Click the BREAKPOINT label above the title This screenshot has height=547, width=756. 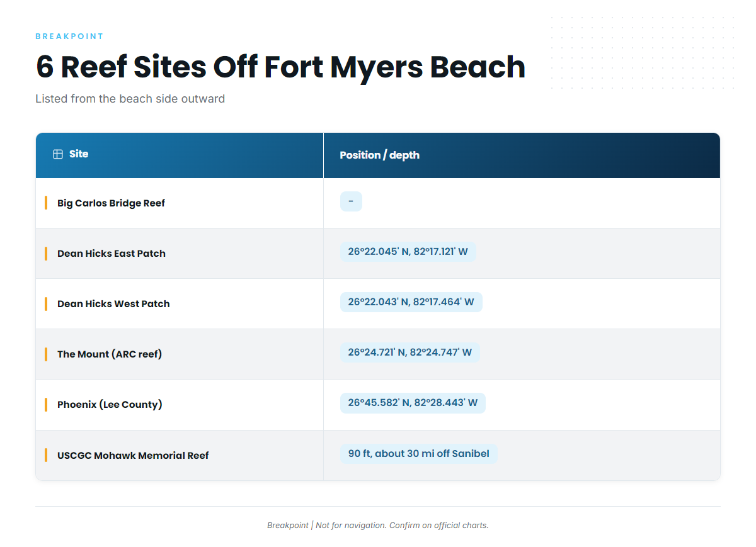[69, 37]
